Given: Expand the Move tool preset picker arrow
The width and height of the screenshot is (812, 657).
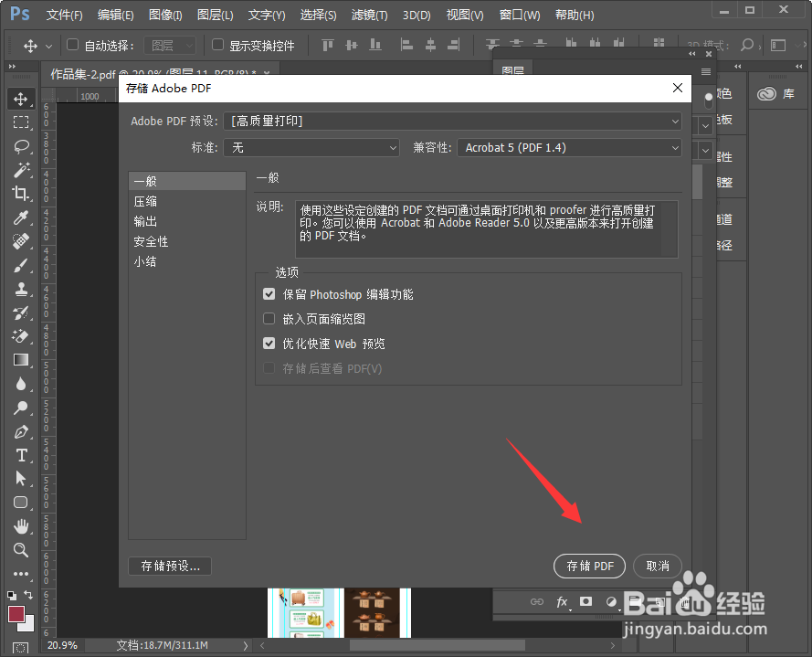Looking at the screenshot, I should tap(48, 46).
